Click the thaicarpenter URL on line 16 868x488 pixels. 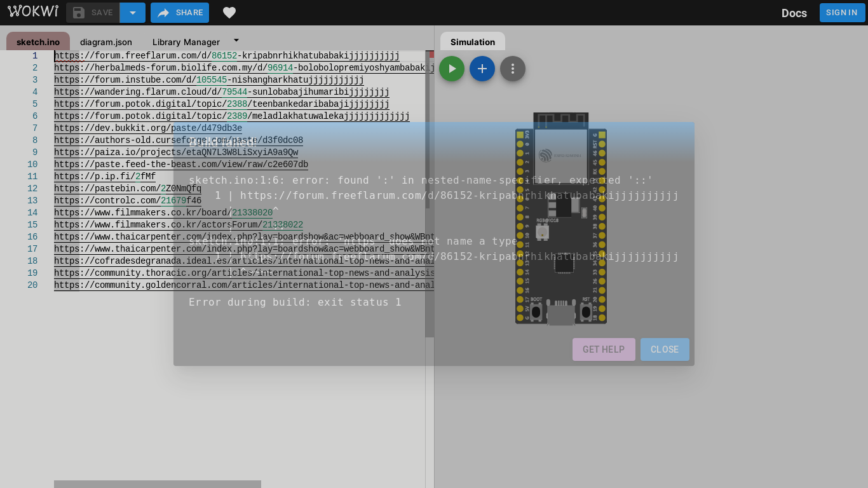click(x=244, y=237)
